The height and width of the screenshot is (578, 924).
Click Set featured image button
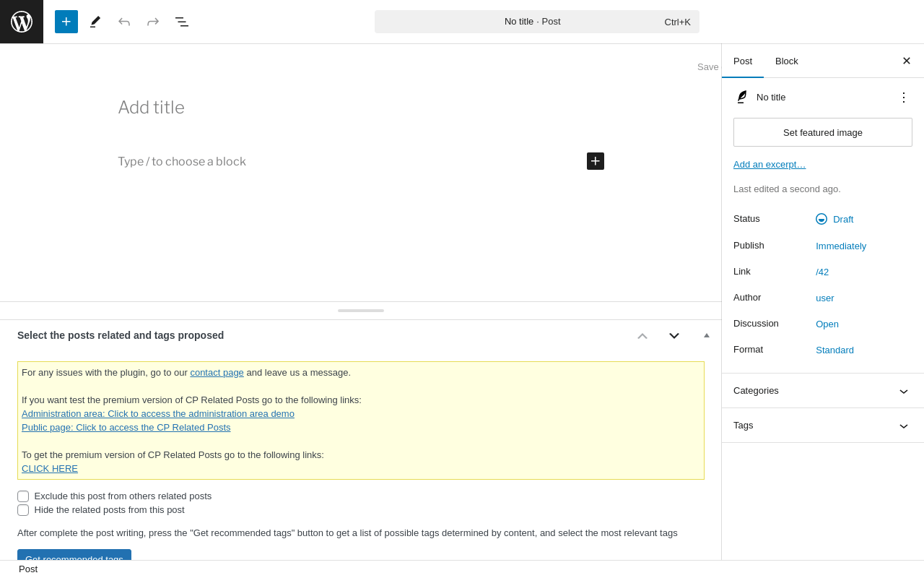click(823, 132)
